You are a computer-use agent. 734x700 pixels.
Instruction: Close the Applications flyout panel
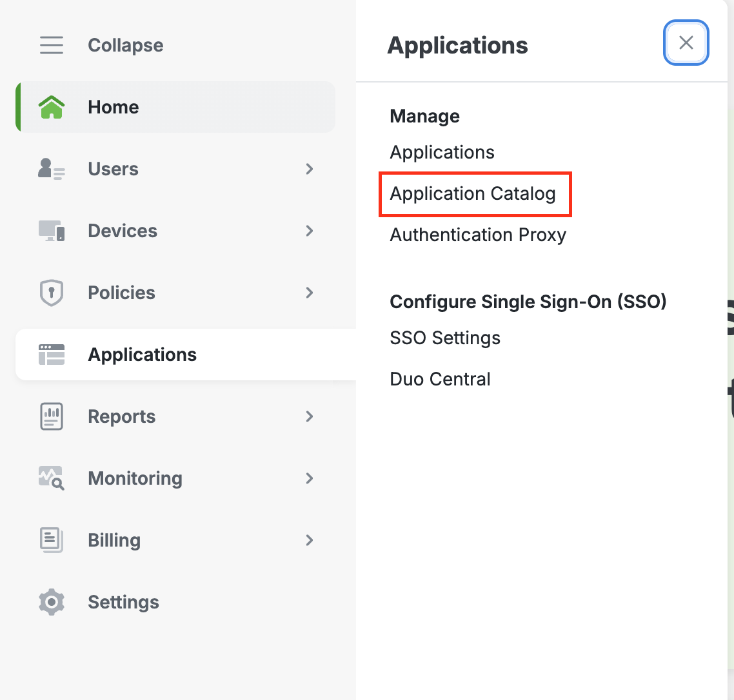(686, 43)
